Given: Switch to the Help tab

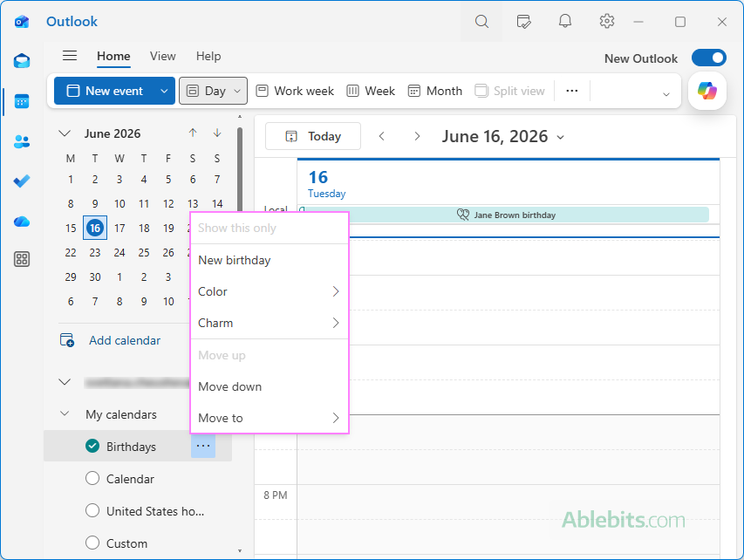Looking at the screenshot, I should [208, 56].
